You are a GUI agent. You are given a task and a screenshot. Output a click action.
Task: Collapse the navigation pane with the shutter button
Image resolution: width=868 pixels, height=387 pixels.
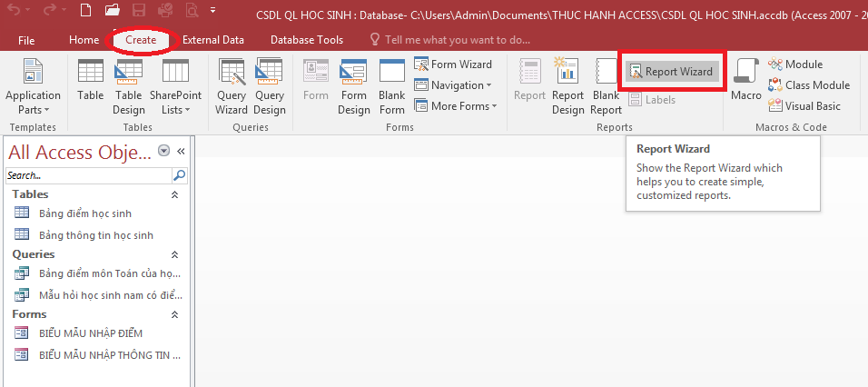(x=181, y=151)
